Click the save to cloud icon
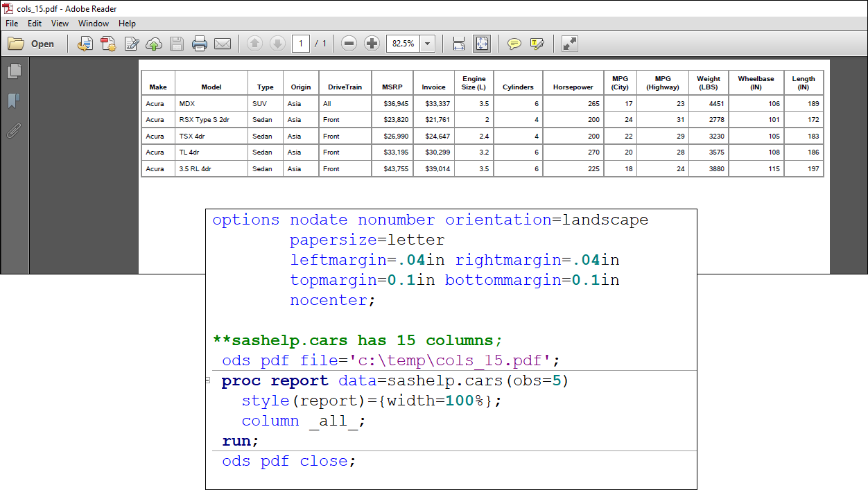The image size is (868, 490). tap(154, 44)
